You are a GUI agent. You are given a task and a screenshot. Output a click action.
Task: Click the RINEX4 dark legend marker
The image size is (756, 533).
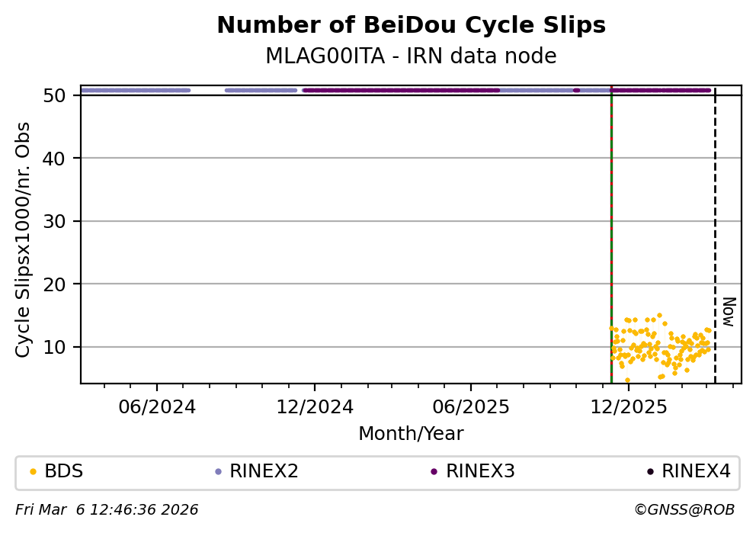coord(650,472)
